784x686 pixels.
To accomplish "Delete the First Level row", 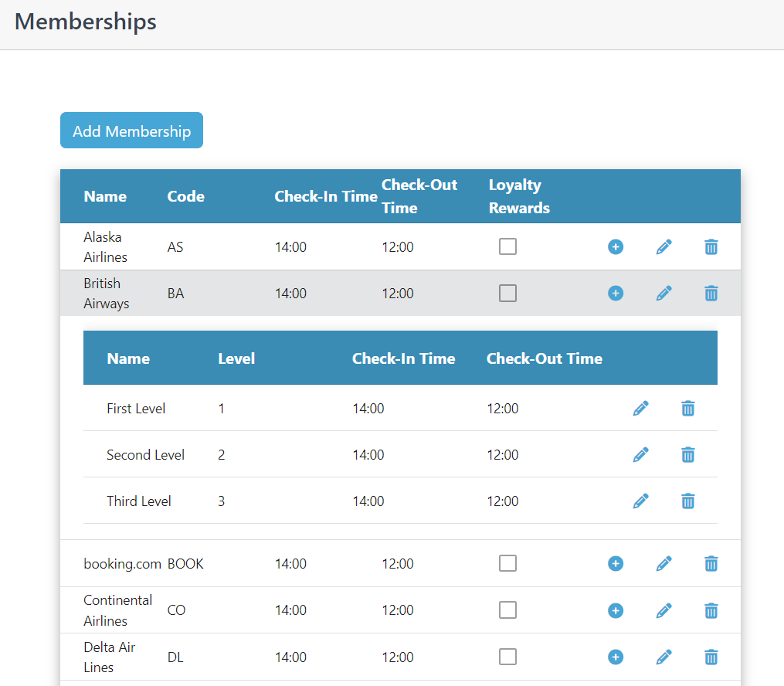I will [687, 409].
